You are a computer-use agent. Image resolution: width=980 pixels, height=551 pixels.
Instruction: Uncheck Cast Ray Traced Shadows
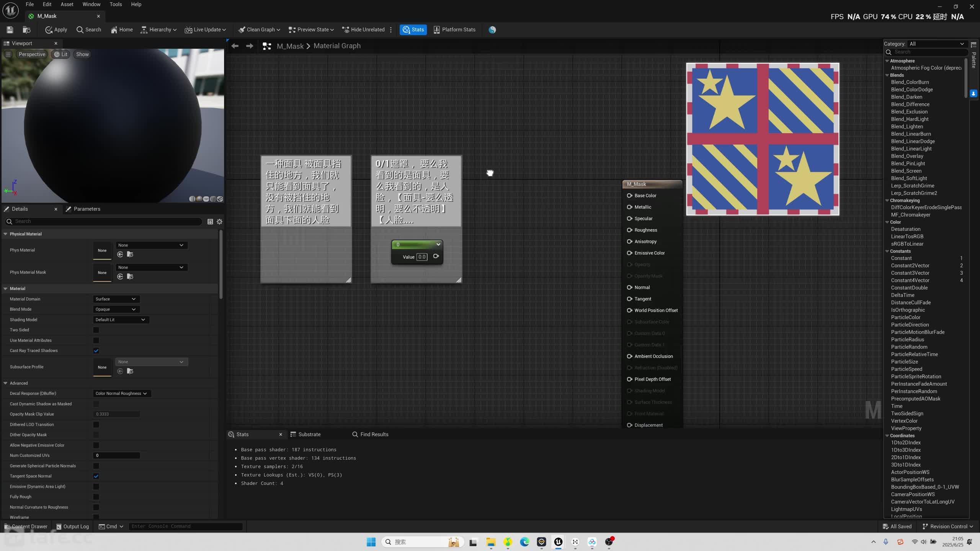[x=96, y=350]
